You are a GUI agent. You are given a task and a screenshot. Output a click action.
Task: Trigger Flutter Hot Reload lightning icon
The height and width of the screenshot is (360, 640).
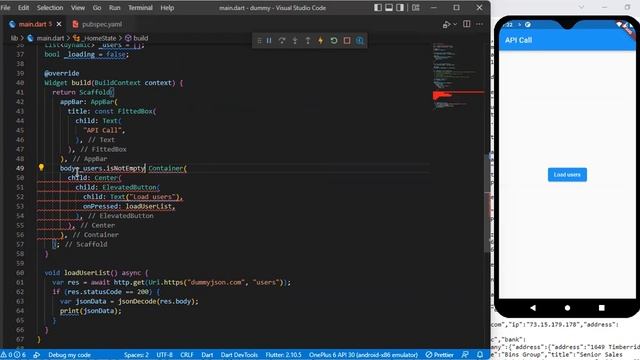click(321, 40)
